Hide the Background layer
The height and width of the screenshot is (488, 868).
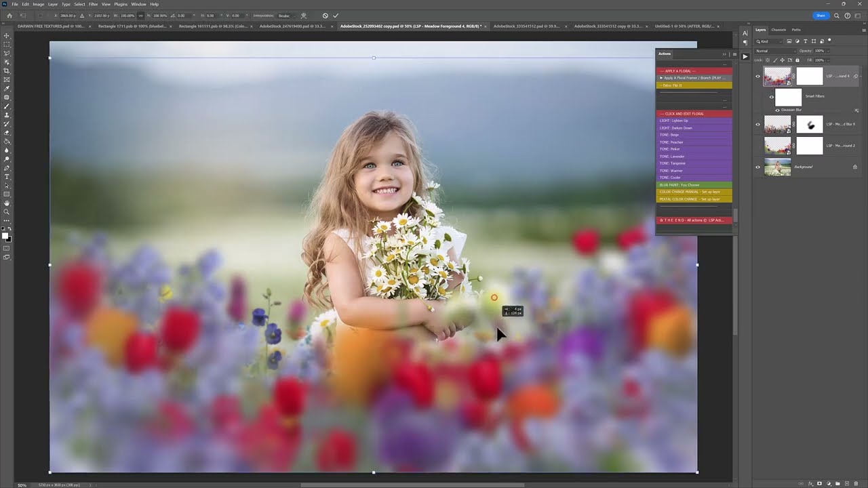point(758,167)
